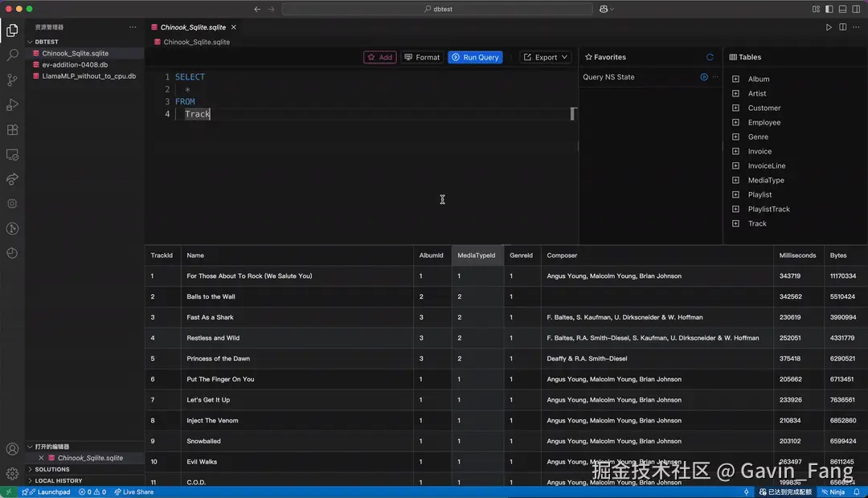Add query to favorites with Add button

379,57
